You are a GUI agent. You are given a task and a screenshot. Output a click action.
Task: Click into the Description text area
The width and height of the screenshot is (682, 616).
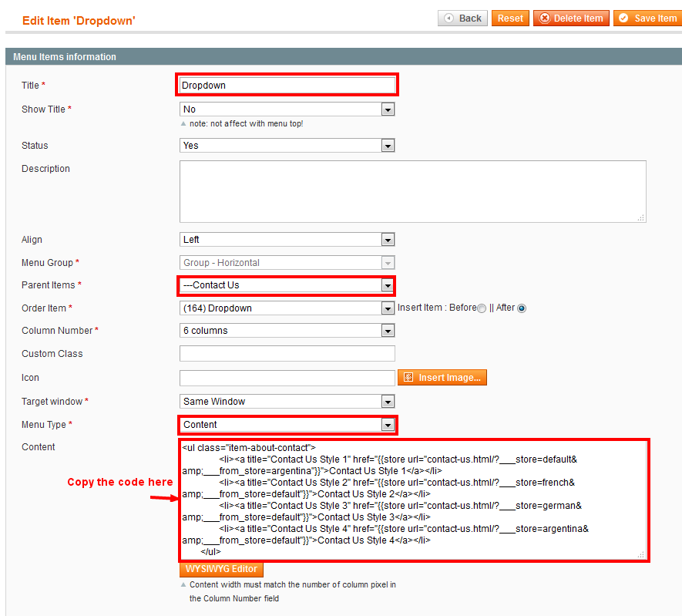click(413, 191)
